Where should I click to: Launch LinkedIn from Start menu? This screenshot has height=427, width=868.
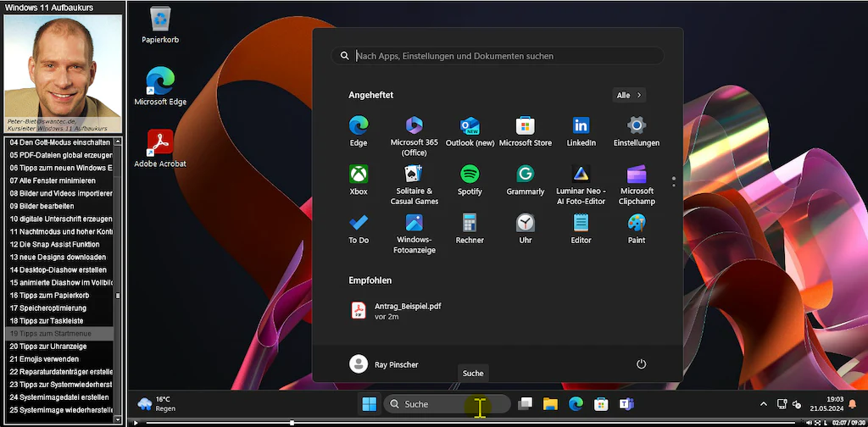[581, 131]
